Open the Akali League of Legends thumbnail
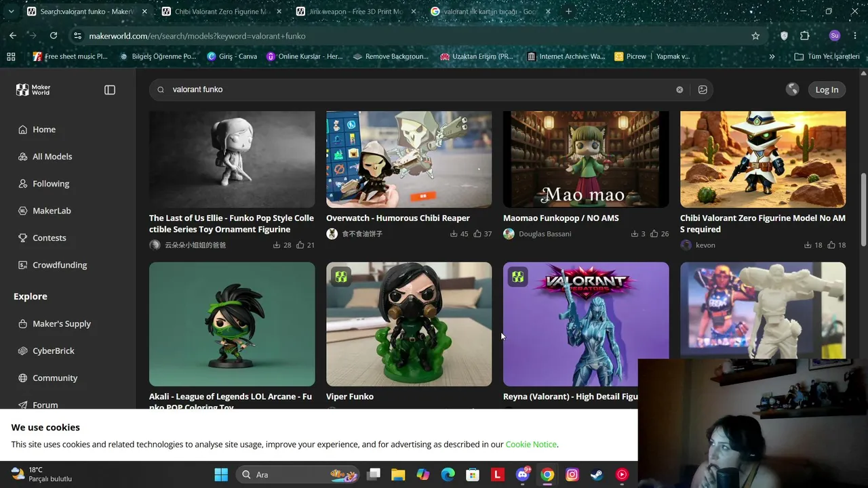The height and width of the screenshot is (488, 868). (x=232, y=324)
